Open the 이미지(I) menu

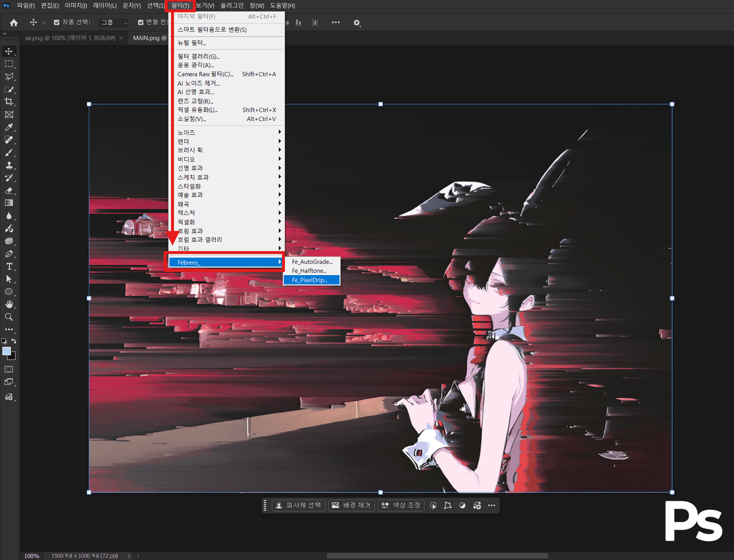click(76, 6)
